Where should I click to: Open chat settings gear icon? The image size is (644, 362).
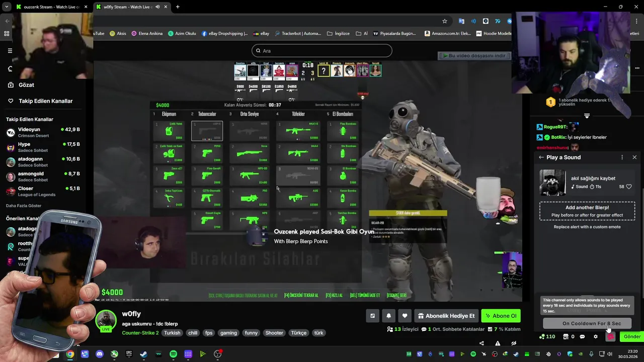tap(596, 337)
